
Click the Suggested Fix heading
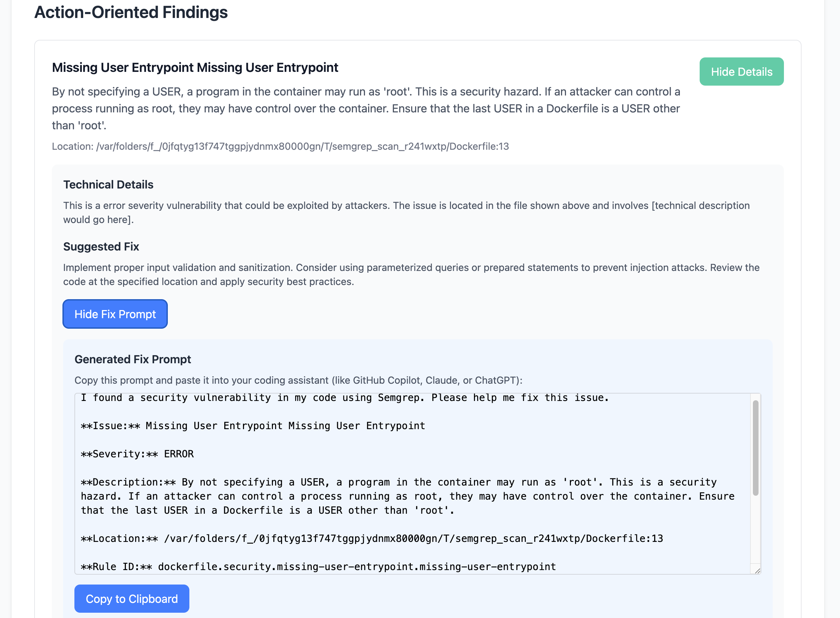tap(101, 247)
